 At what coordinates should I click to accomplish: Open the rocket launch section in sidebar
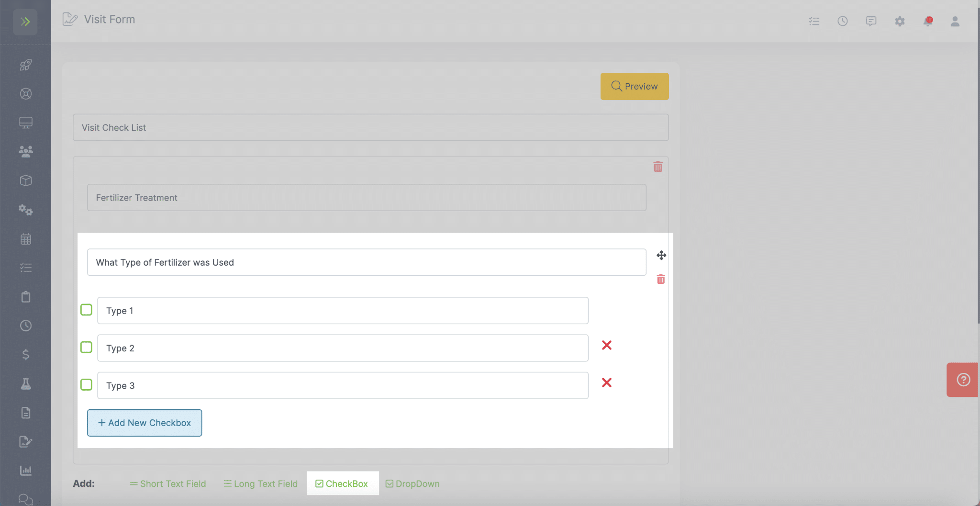coord(26,65)
